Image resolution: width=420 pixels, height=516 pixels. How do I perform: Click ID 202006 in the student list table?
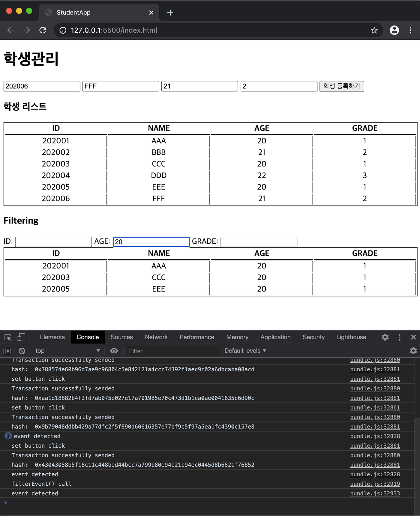point(56,198)
